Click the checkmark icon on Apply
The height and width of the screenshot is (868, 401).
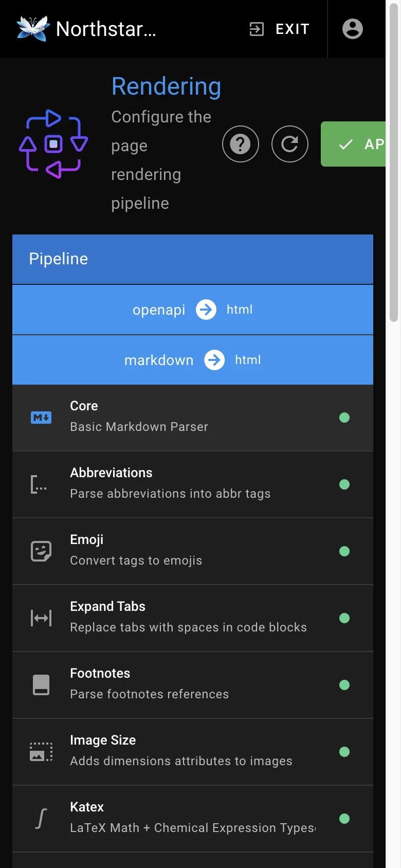346,144
